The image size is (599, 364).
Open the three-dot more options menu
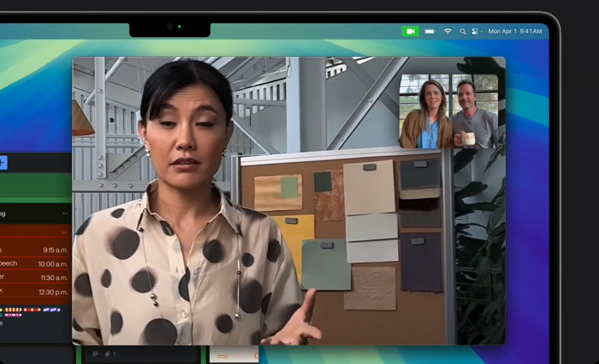tap(66, 213)
